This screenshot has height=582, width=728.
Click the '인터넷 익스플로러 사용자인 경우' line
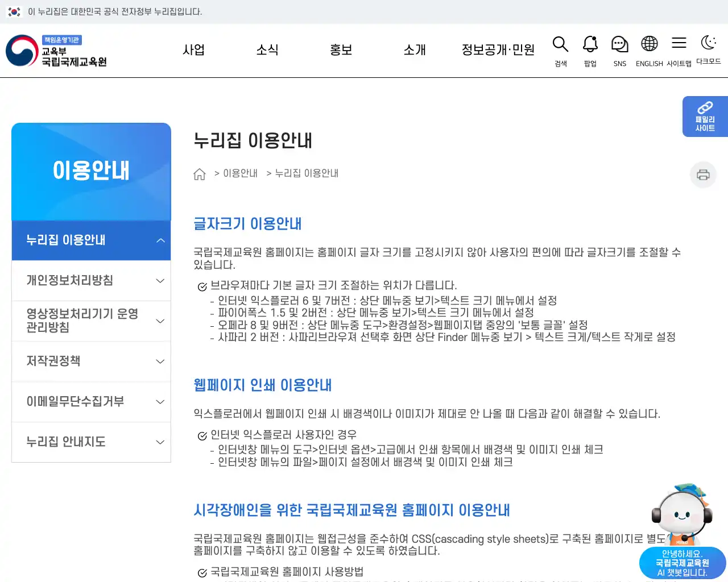[x=283, y=435]
